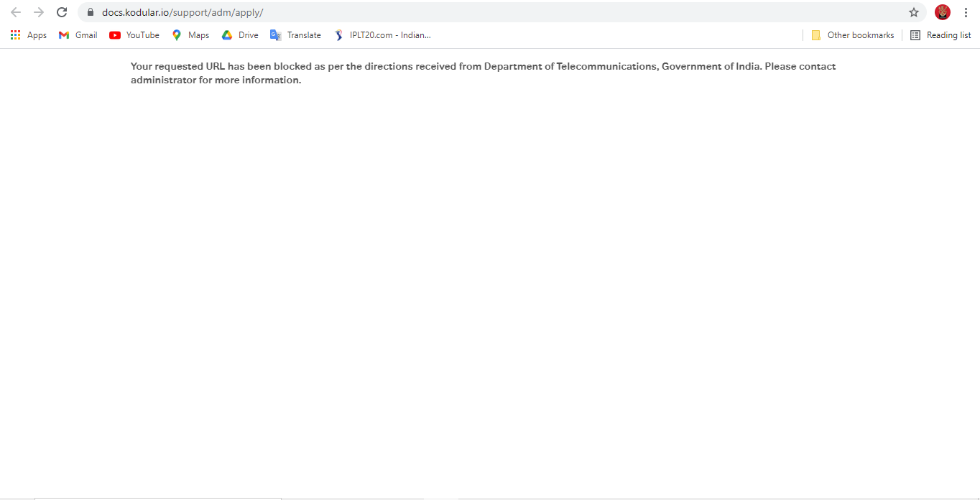Reload the blocked page
The height and width of the screenshot is (500, 980).
click(62, 12)
